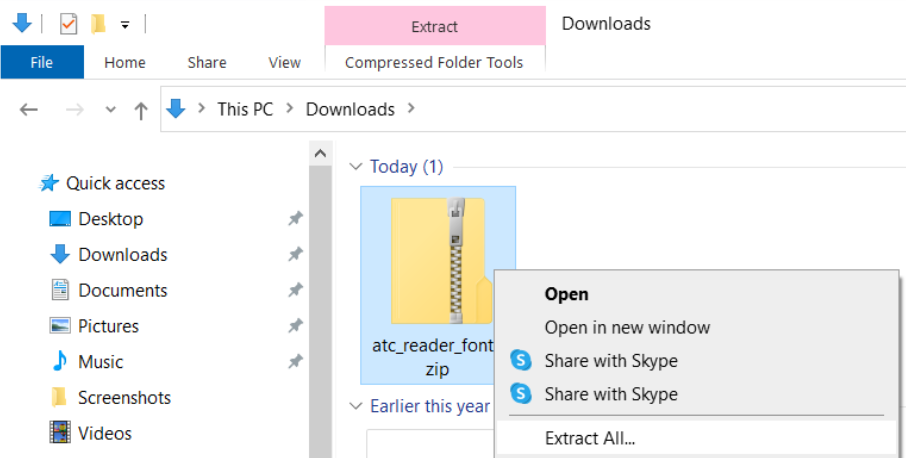906x458 pixels.
Task: Click This PC in the address bar
Action: pos(245,109)
